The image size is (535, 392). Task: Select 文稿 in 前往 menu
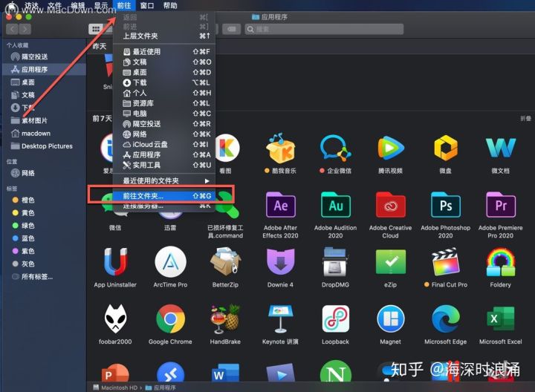coord(164,62)
